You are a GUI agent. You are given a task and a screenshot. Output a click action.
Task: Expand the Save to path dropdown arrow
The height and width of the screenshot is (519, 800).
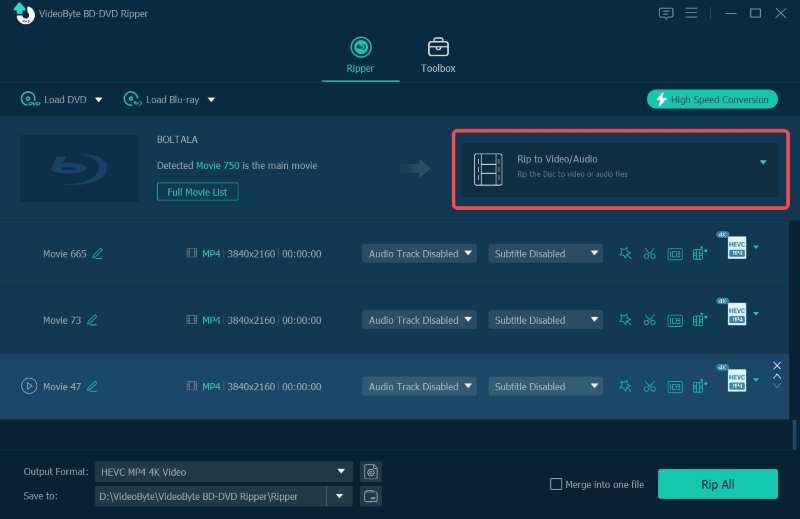pos(339,496)
